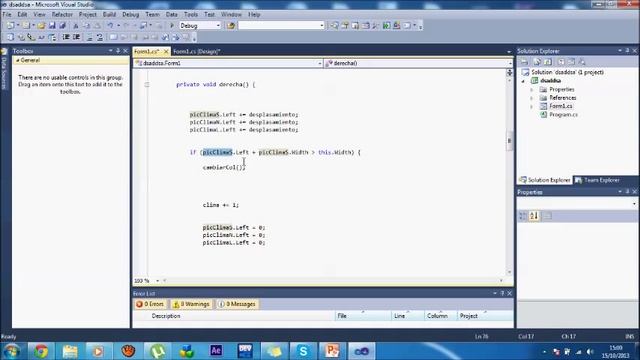Click the Property Pages icon in Properties panel

click(548, 216)
